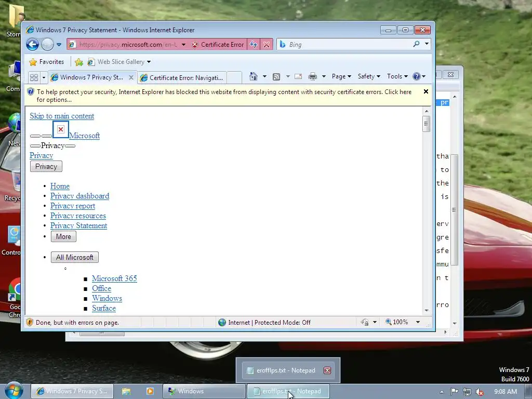Click the muted volume tray icon

(x=480, y=392)
